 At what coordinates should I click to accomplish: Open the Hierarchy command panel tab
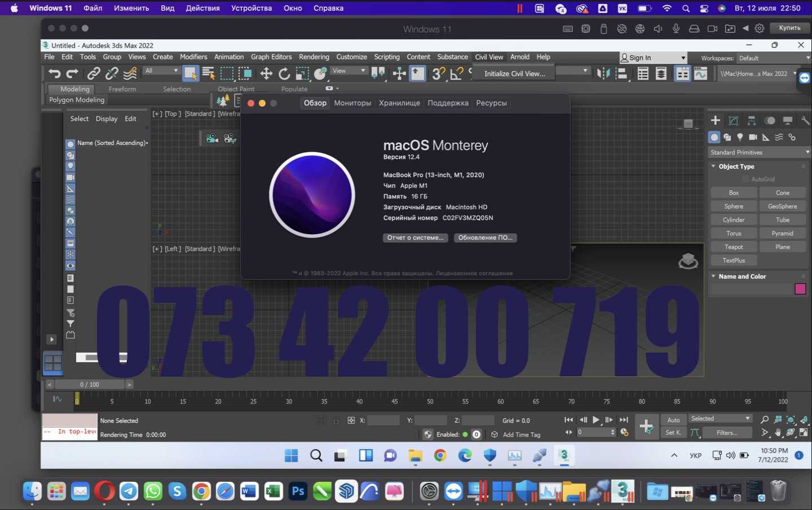(751, 120)
